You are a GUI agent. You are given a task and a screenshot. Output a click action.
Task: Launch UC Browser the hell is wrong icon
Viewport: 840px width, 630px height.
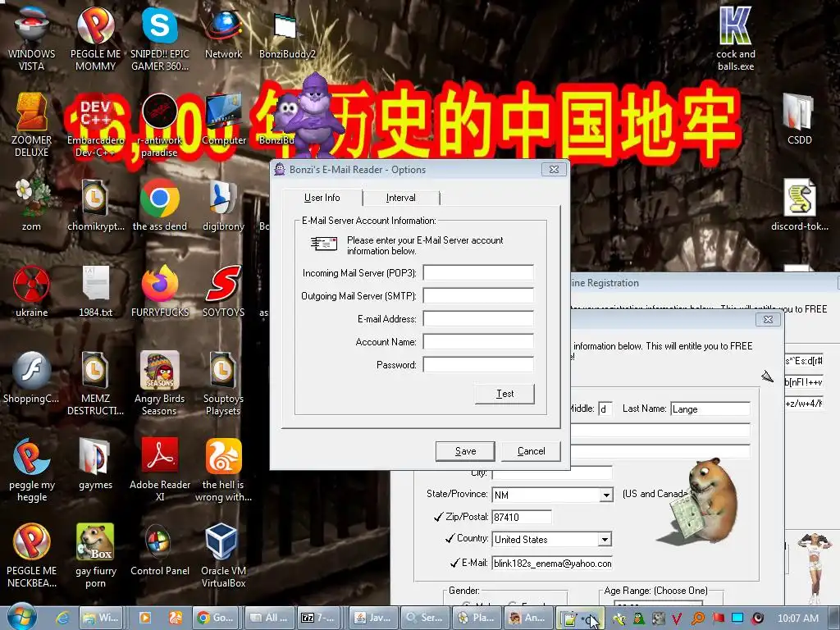[223, 470]
